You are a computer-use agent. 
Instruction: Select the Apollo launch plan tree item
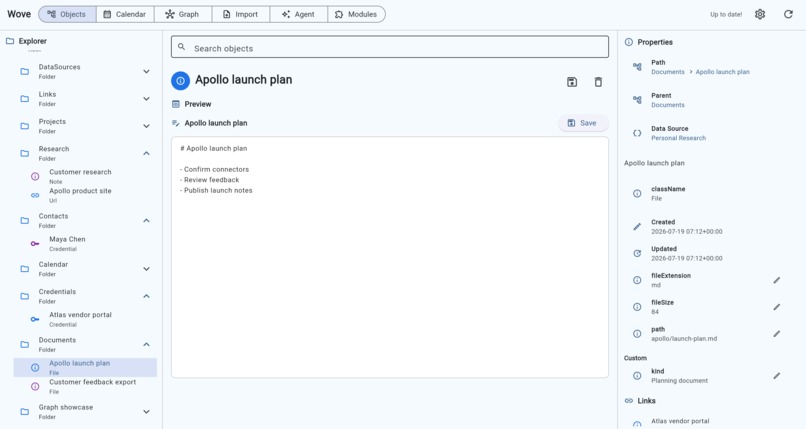pos(85,367)
